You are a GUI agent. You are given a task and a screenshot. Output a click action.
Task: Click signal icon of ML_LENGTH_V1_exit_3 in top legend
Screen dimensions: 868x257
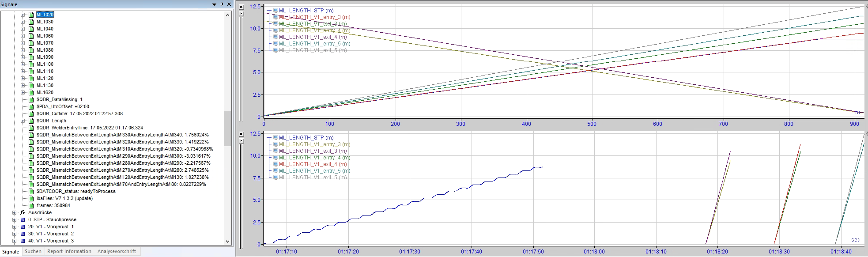click(275, 24)
